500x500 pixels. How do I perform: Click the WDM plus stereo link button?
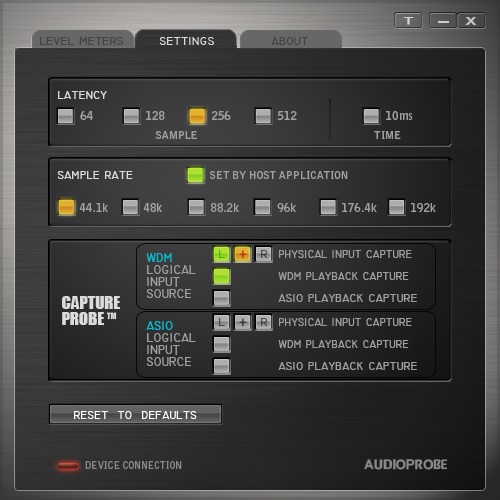(x=243, y=255)
